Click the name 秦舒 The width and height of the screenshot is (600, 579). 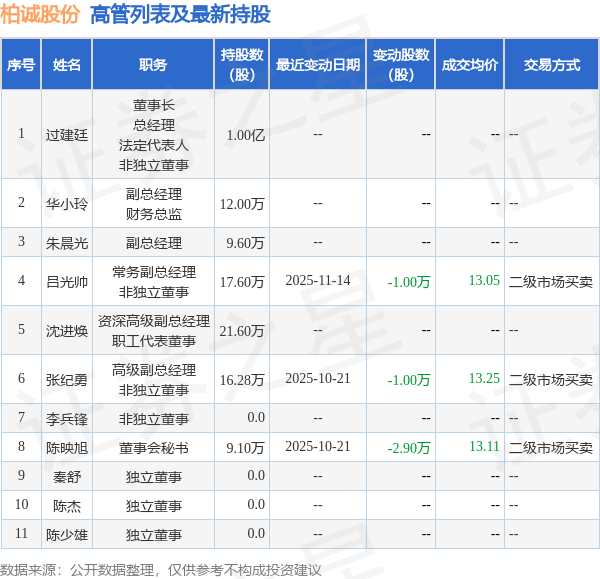tap(67, 477)
